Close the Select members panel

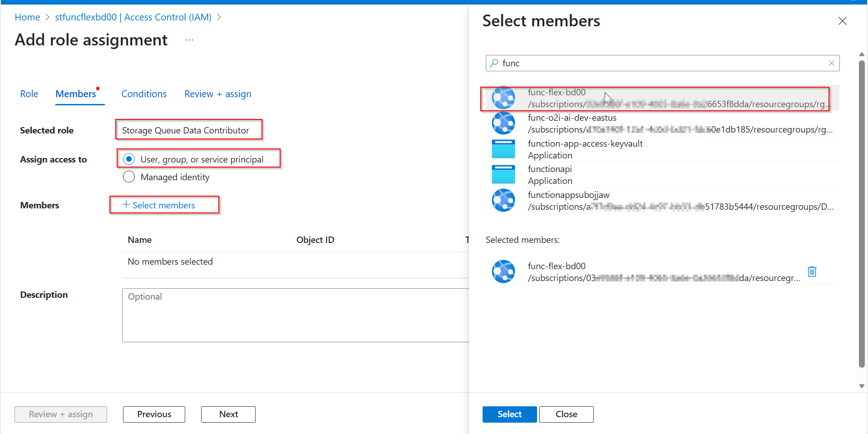tap(843, 21)
